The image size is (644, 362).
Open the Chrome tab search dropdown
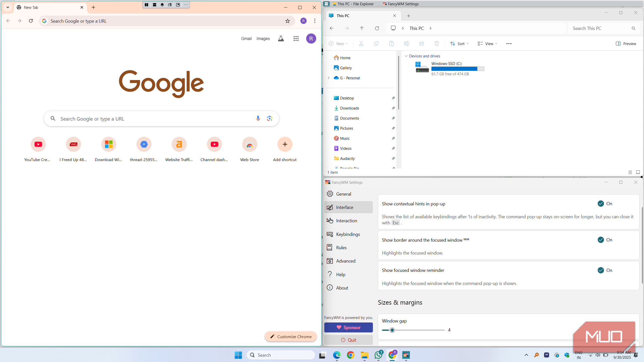[x=8, y=8]
